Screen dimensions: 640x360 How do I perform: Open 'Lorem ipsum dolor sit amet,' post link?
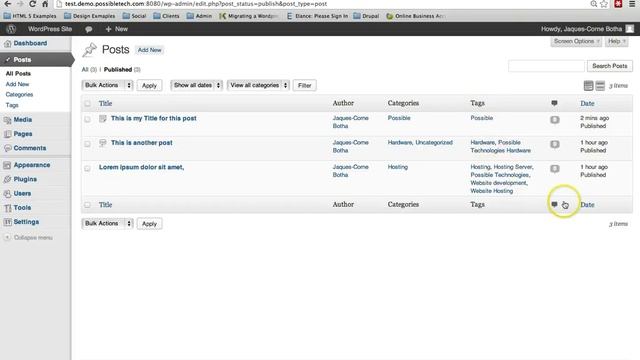pos(141,167)
